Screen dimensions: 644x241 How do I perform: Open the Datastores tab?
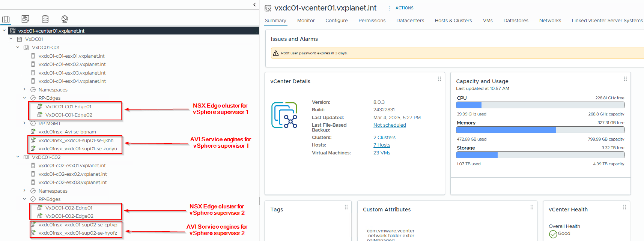tap(516, 21)
